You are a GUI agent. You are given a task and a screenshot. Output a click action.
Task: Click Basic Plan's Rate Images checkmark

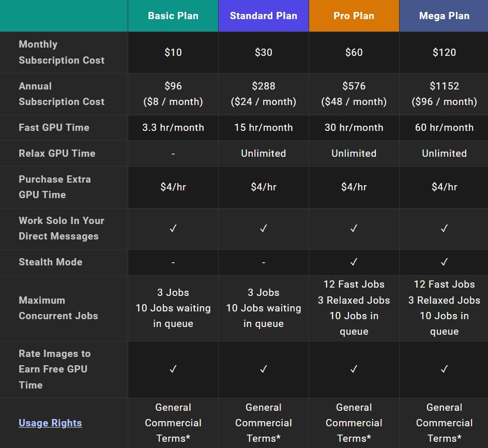(x=173, y=369)
